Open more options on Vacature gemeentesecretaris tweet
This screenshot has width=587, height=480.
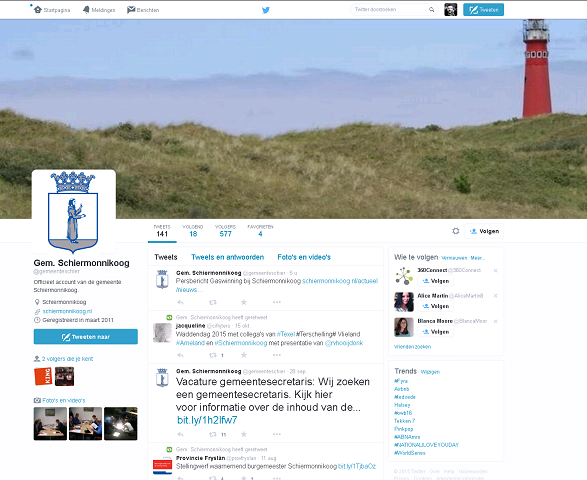click(x=277, y=434)
